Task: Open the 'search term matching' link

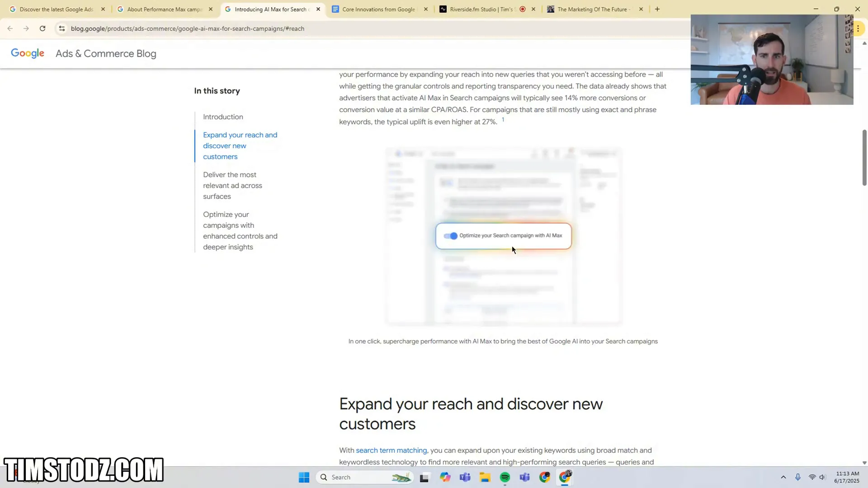Action: click(x=391, y=450)
